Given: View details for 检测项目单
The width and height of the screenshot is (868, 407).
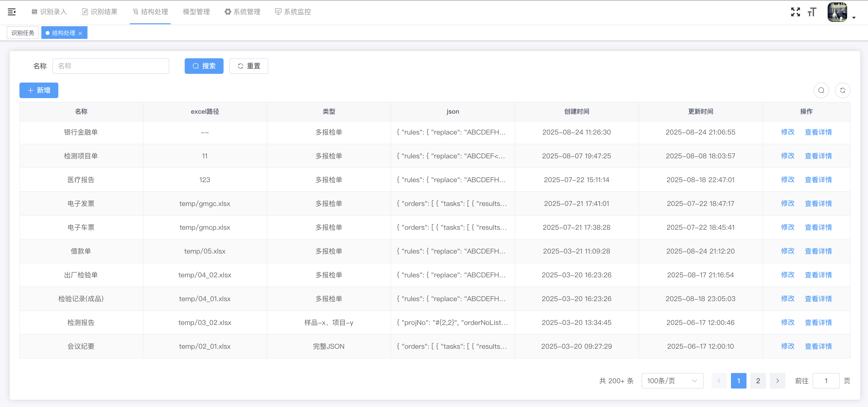Looking at the screenshot, I should coord(818,156).
